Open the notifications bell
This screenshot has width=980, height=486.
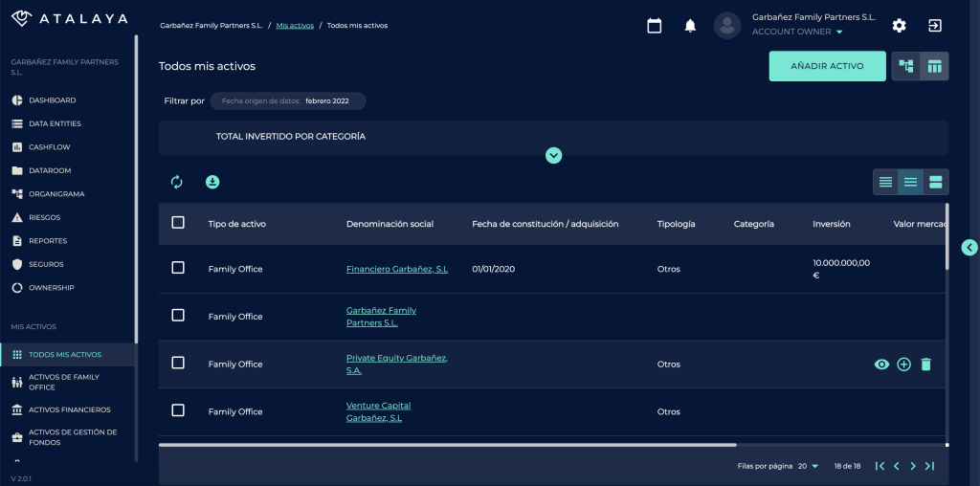(690, 26)
